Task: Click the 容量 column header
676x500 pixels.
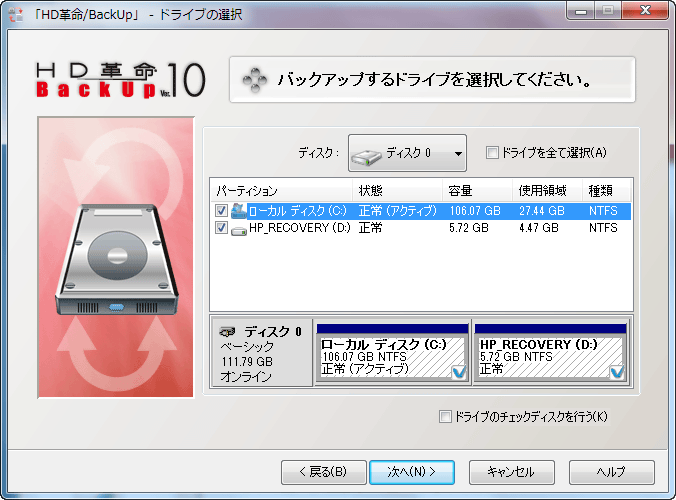Action: coord(478,190)
